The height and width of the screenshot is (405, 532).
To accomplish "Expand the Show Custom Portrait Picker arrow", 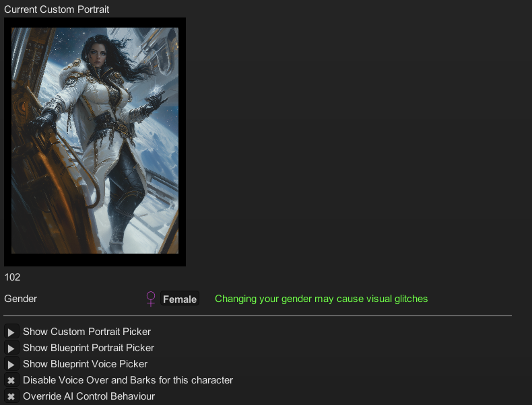I will [11, 332].
